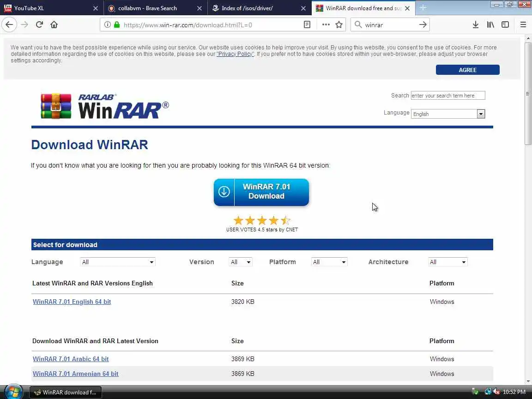Click the green secure padlock icon
Image resolution: width=532 pixels, height=399 pixels.
(x=117, y=25)
